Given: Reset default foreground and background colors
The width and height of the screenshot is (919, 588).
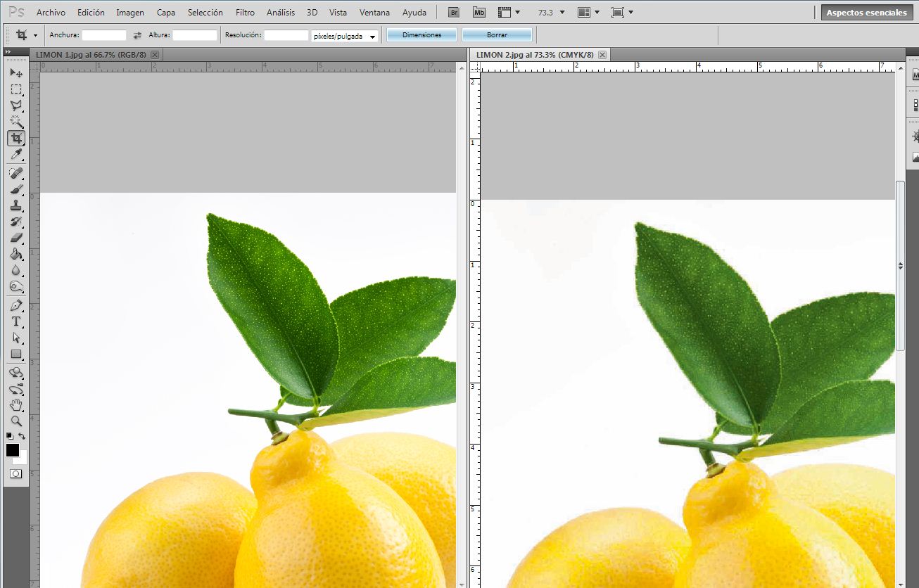Looking at the screenshot, I should tap(10, 436).
